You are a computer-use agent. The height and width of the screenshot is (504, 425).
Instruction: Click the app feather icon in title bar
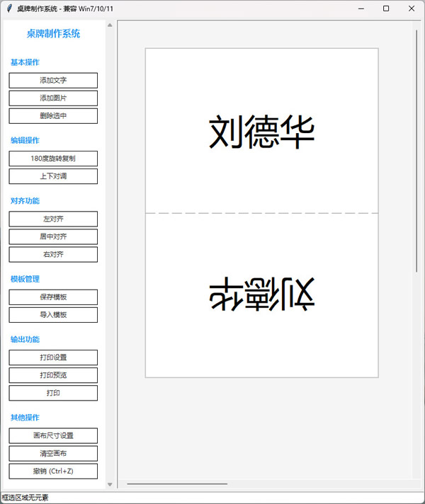click(x=9, y=8)
